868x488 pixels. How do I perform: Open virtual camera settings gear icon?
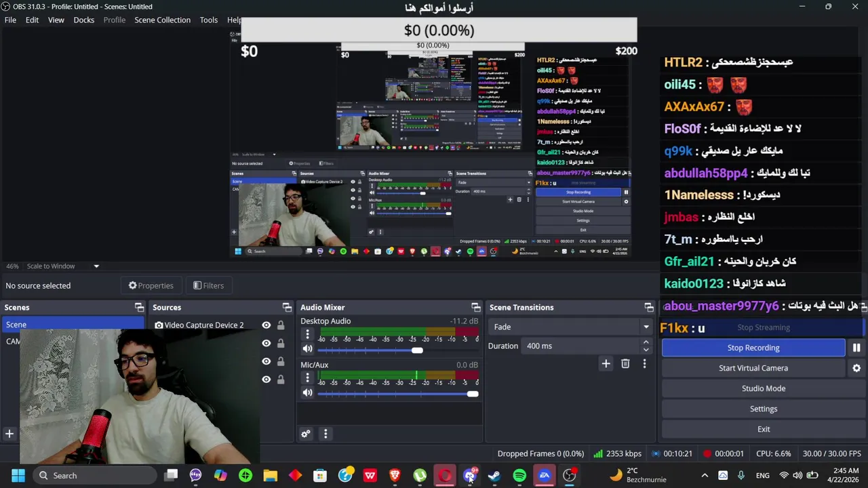pos(856,368)
